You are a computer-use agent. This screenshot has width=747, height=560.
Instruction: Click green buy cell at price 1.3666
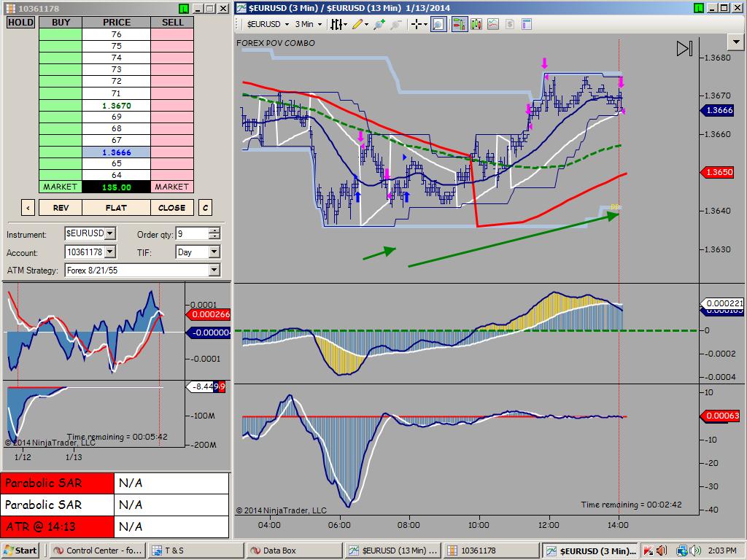(60, 152)
